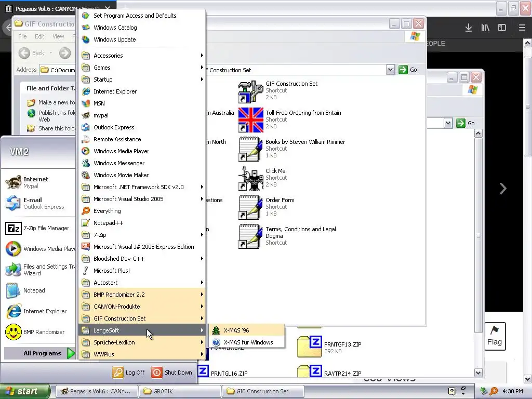
Task: Launch BMP Randomizer smiley icon
Action: (38, 332)
